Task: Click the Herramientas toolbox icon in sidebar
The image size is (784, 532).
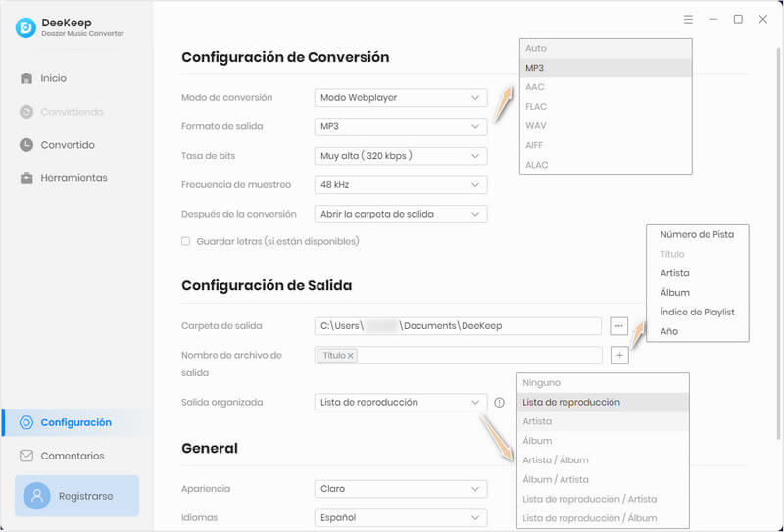Action: click(26, 178)
